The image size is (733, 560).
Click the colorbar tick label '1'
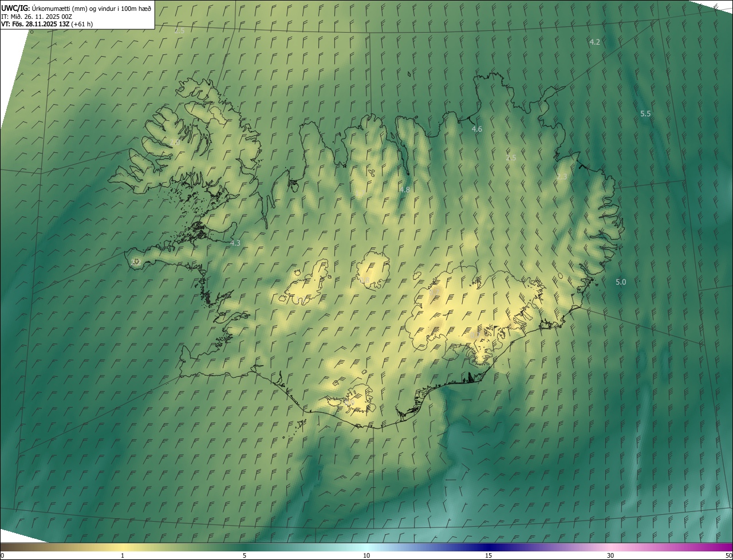[123, 555]
